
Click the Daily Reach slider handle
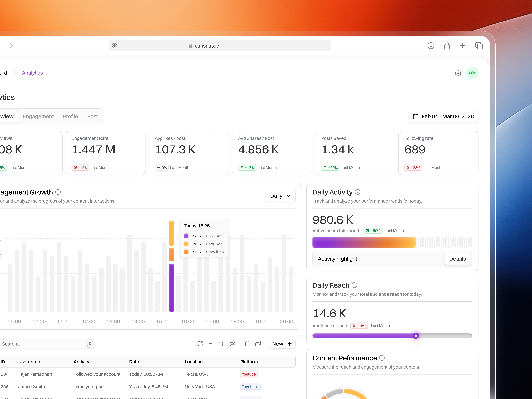tap(416, 336)
